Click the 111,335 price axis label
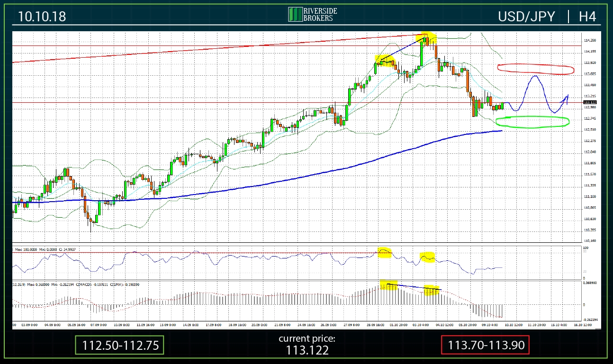 pyautogui.click(x=590, y=186)
